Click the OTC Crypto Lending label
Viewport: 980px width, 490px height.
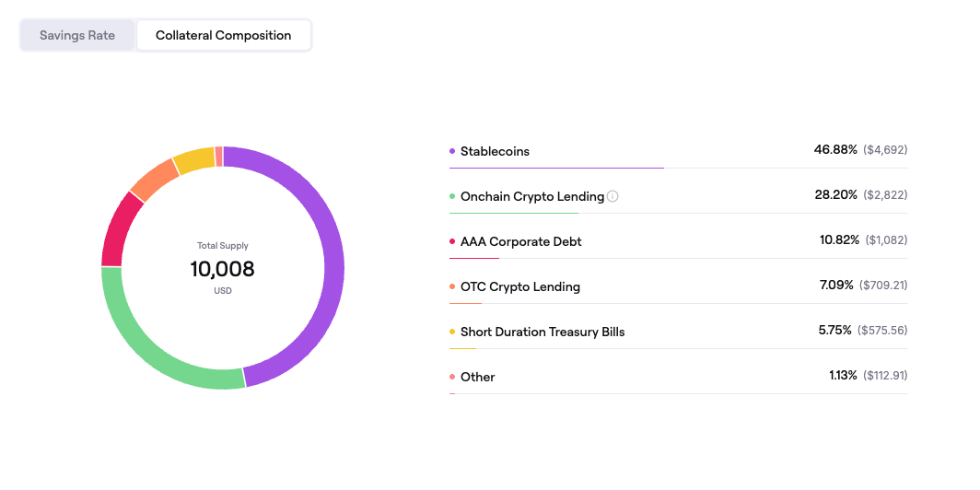[x=519, y=286]
